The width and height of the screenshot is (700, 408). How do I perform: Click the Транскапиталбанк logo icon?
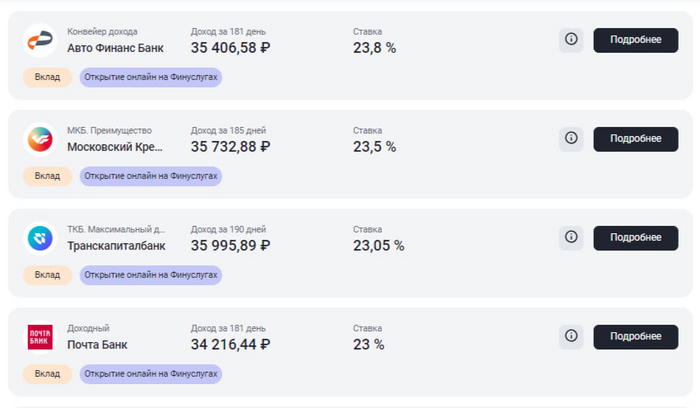pos(39,238)
